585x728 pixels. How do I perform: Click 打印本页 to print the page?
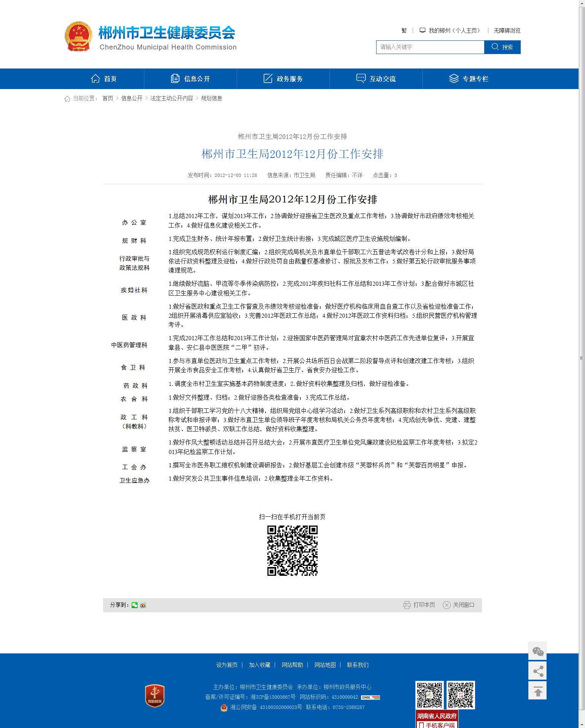(419, 605)
